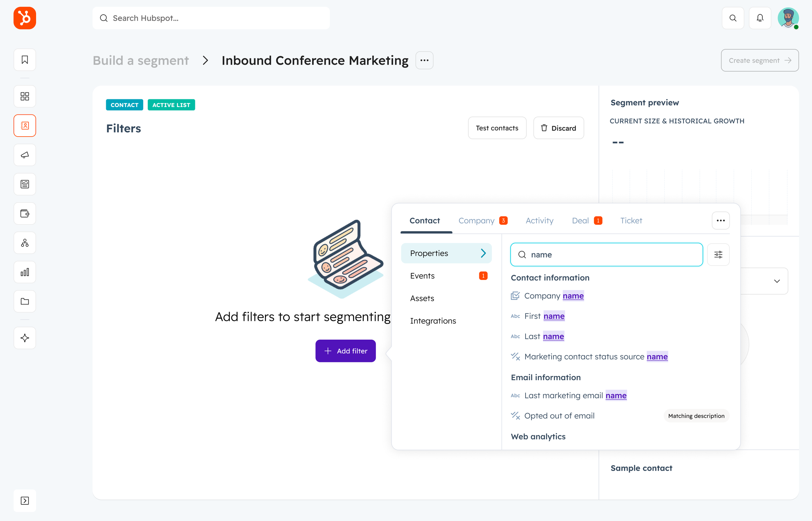Open the AI sparkle assistant icon

click(25, 338)
